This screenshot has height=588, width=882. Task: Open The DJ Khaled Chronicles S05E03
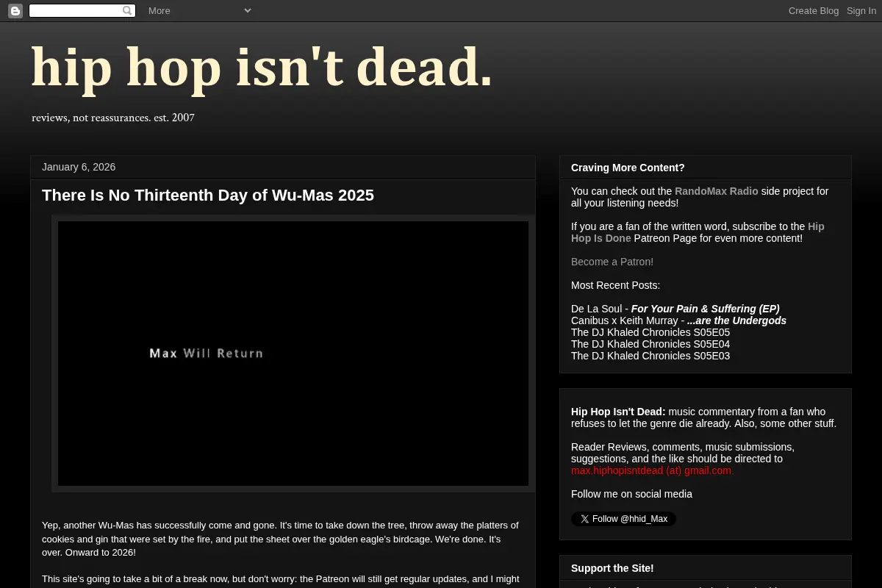pos(650,356)
